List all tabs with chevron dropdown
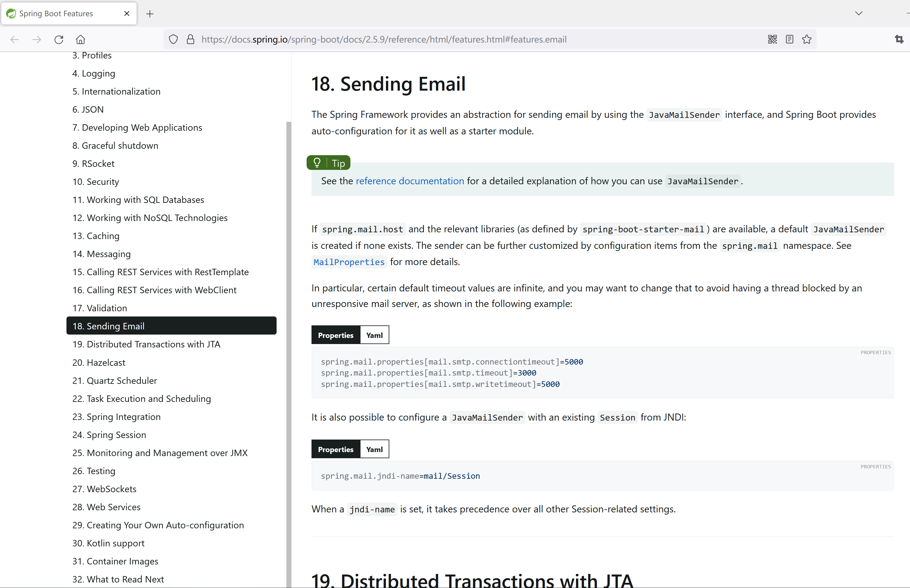910x588 pixels. [859, 13]
